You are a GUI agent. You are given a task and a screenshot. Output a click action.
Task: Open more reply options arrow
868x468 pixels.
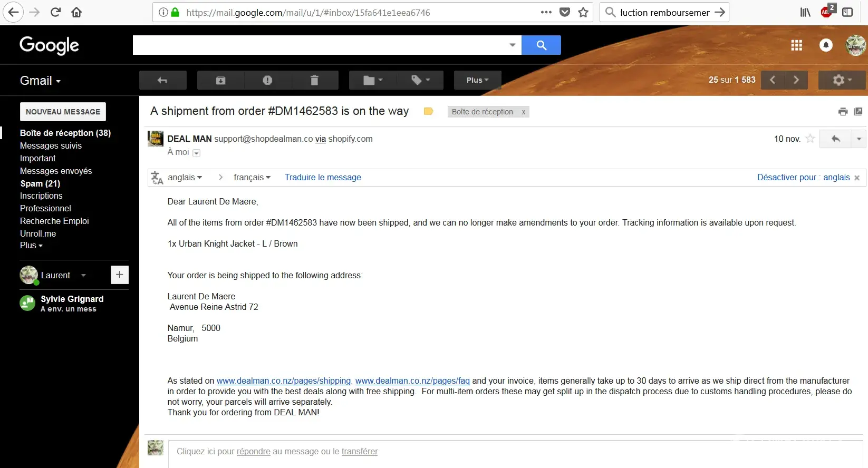[x=859, y=139]
